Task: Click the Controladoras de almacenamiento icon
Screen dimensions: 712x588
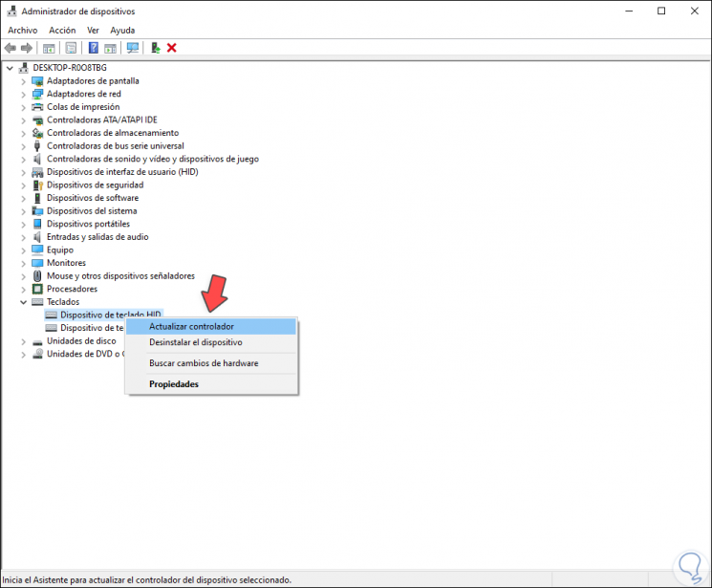Action: point(37,133)
